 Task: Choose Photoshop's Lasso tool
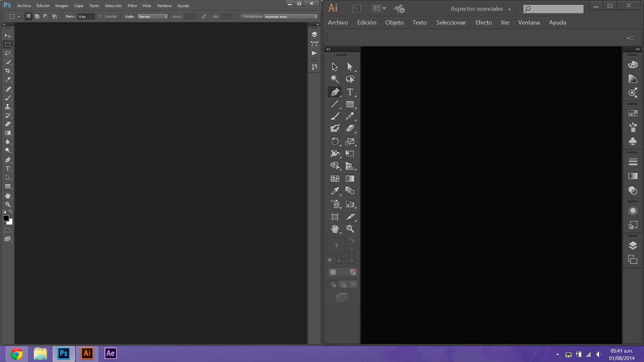(x=8, y=53)
